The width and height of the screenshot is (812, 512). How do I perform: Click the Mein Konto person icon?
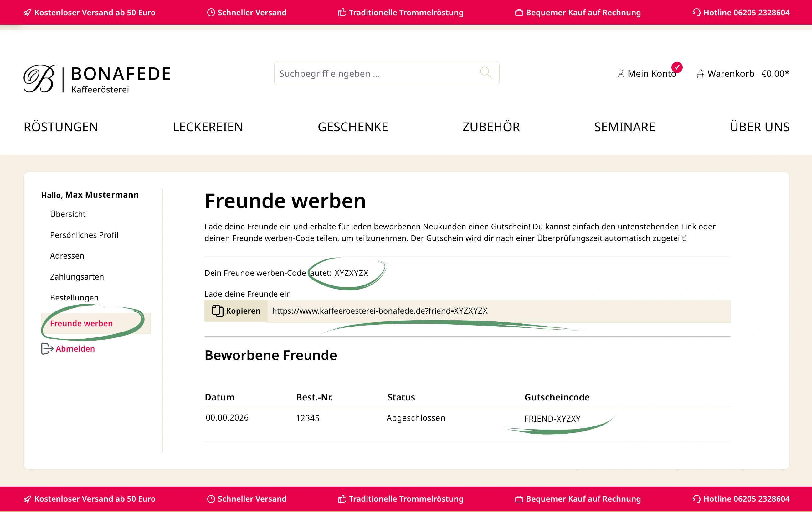pos(620,74)
